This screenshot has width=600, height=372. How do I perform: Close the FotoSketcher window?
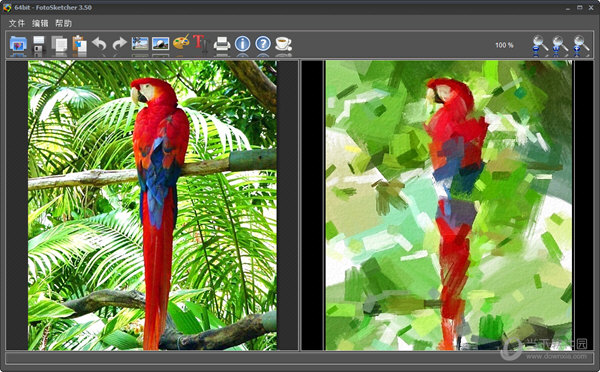tap(592, 8)
